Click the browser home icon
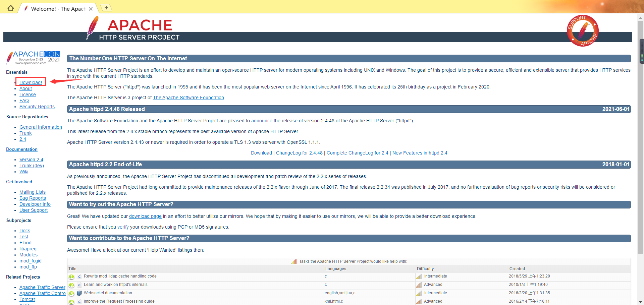Viewport: 644px width, 305px height. coord(11,8)
